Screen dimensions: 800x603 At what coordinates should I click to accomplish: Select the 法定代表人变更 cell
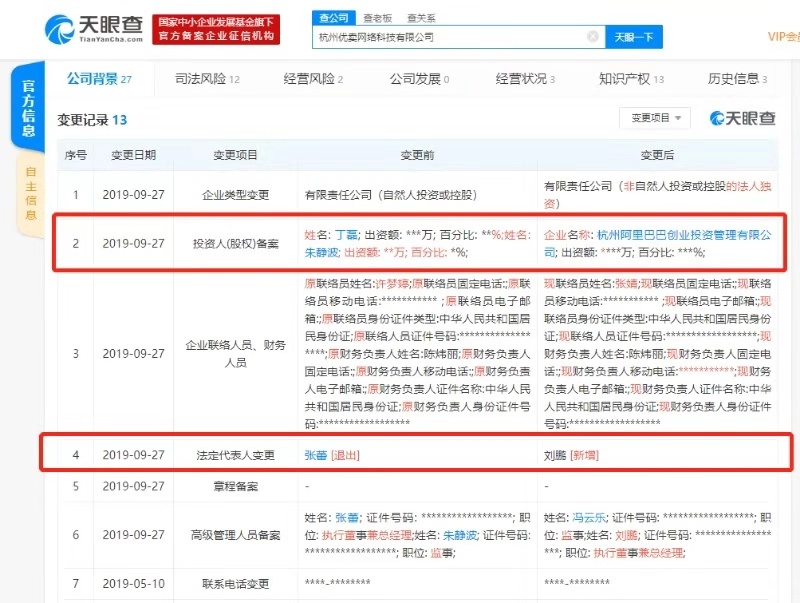pyautogui.click(x=236, y=455)
